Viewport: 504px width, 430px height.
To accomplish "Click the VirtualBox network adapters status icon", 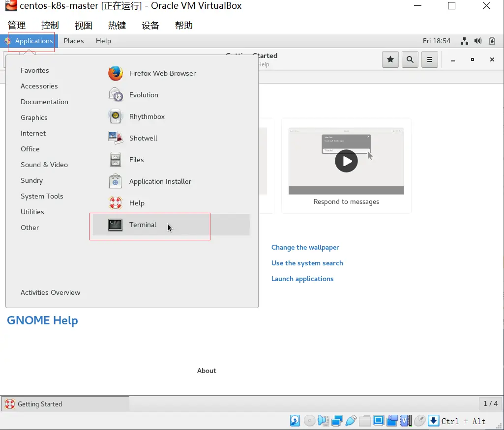I will coord(337,421).
